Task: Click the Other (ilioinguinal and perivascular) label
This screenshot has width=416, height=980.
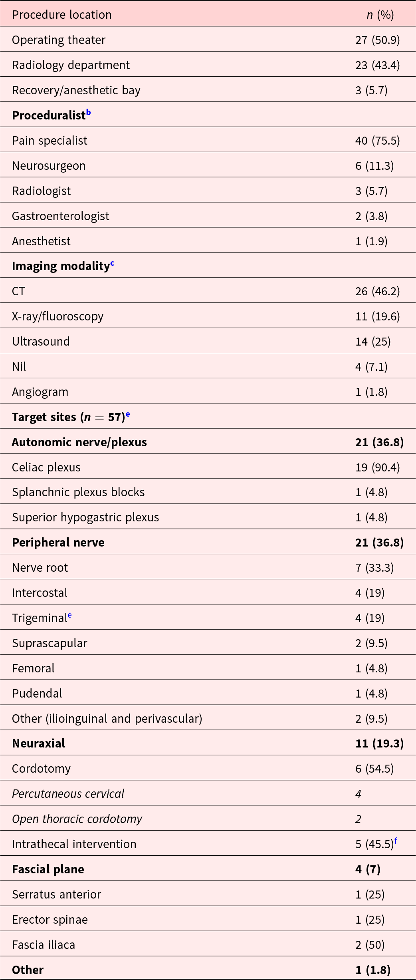Action: (107, 719)
